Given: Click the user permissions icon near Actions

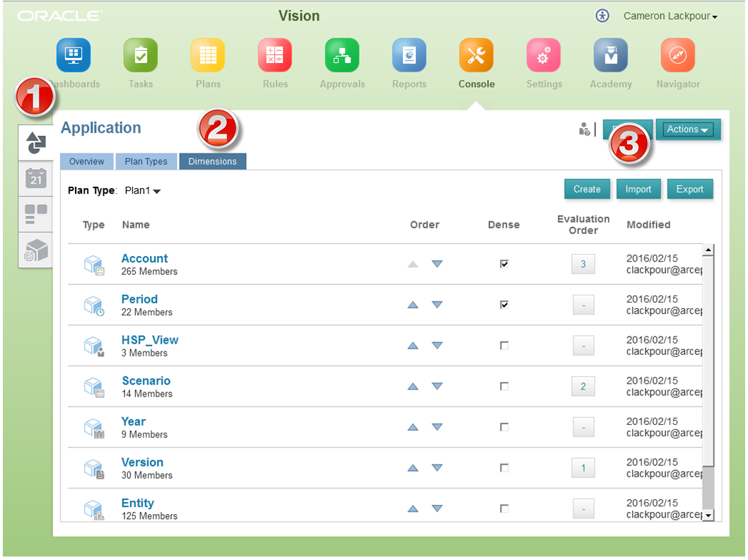Looking at the screenshot, I should tap(585, 129).
